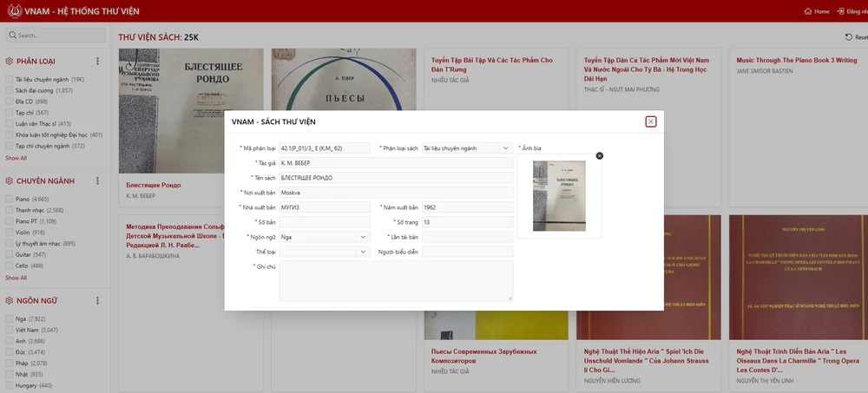Tick the Piano specialty checkbox
Image resolution: width=868 pixels, height=393 pixels.
[x=9, y=199]
